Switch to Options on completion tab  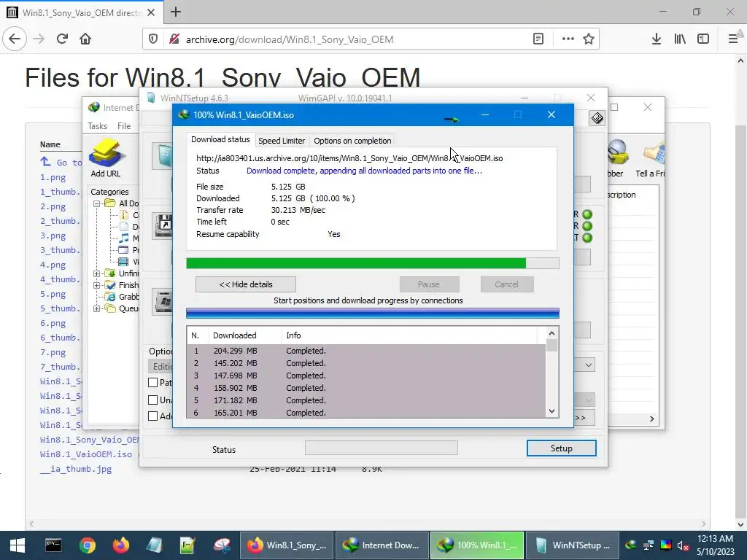pyautogui.click(x=352, y=141)
